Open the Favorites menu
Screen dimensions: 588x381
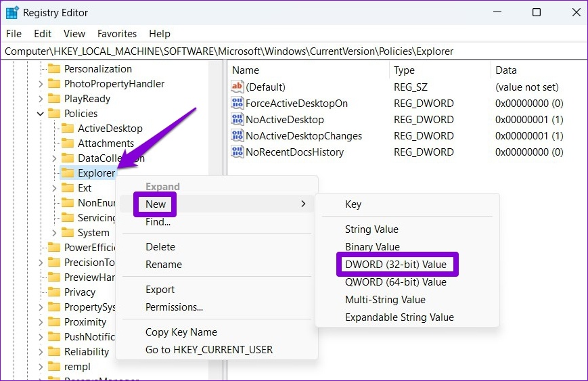[x=117, y=34]
